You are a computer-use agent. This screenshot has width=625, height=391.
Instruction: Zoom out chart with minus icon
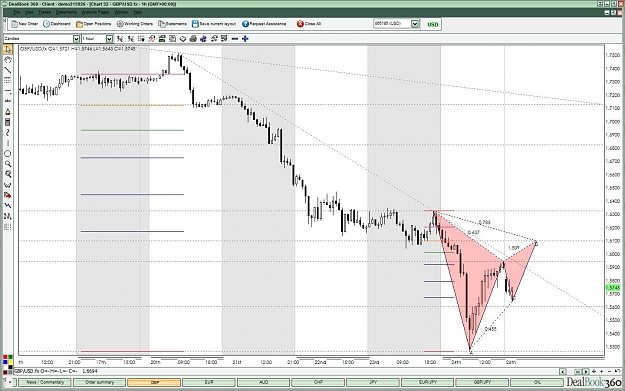[235, 39]
